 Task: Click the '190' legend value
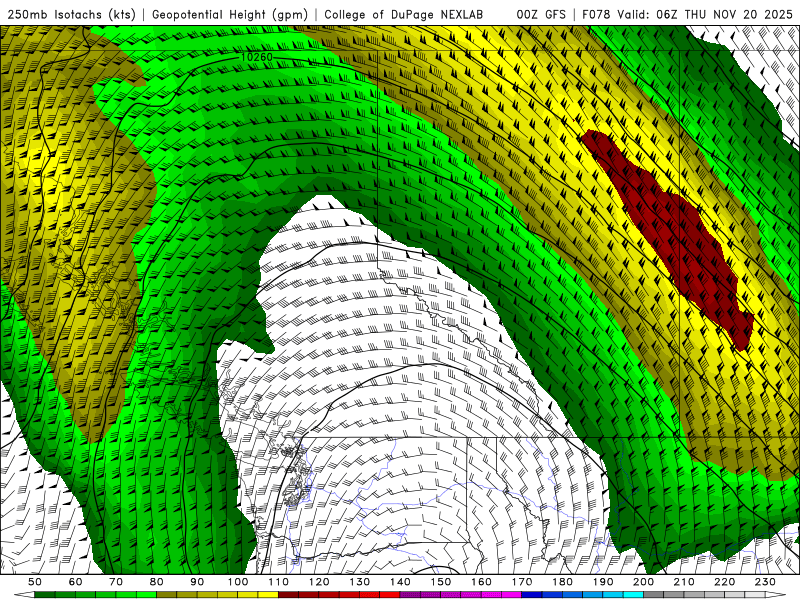pos(603,582)
